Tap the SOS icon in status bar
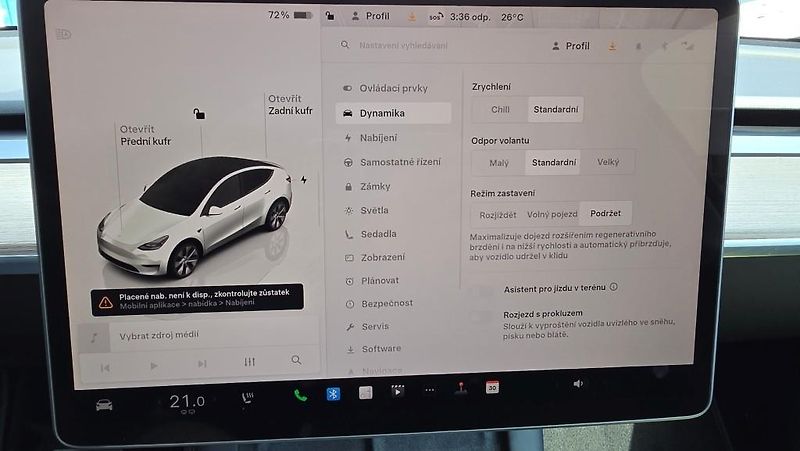The image size is (800, 451). 436,17
